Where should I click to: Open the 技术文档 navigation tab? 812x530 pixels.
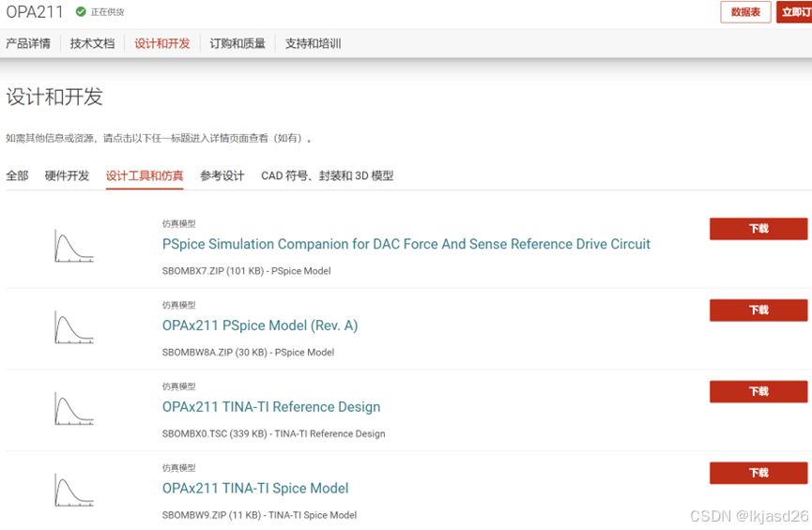(92, 43)
